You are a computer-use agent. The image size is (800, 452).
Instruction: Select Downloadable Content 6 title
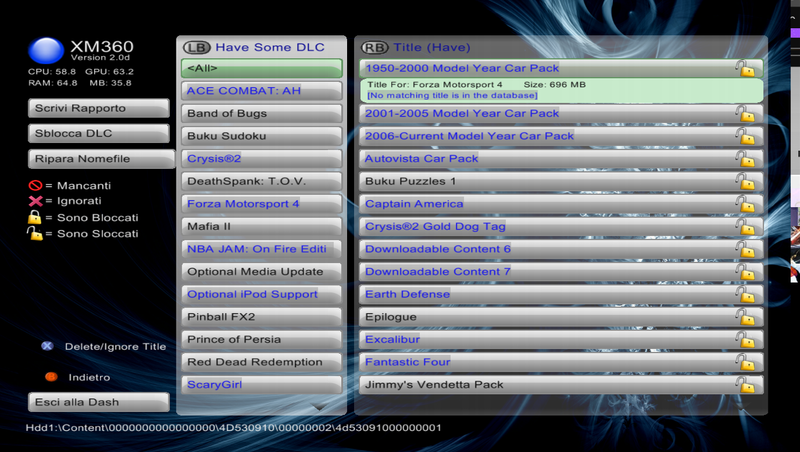click(561, 249)
